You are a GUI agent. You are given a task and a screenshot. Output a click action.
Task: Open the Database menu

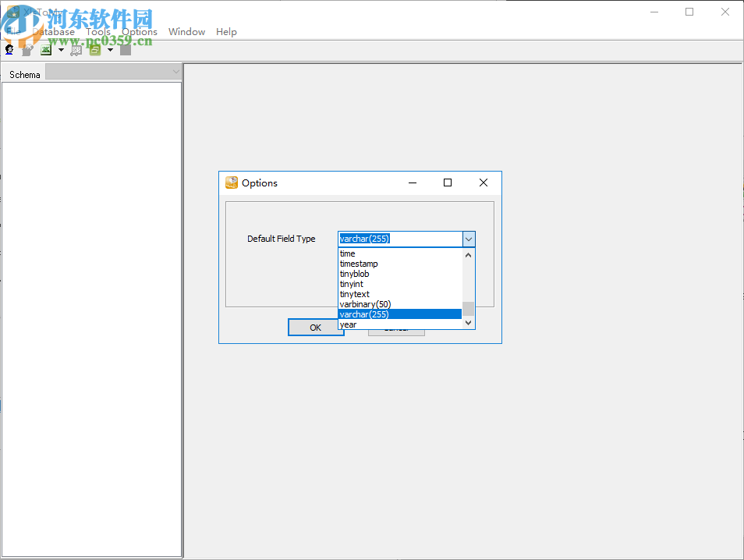tap(53, 31)
